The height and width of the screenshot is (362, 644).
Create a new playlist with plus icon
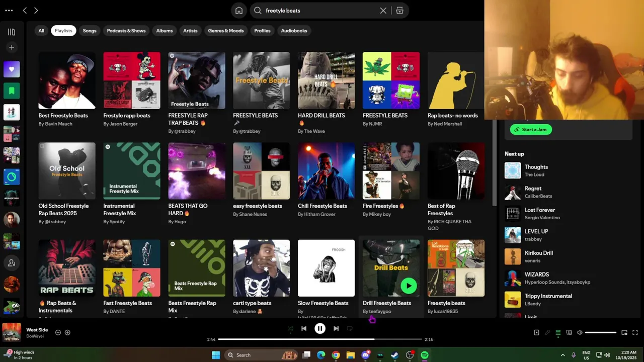tap(12, 47)
